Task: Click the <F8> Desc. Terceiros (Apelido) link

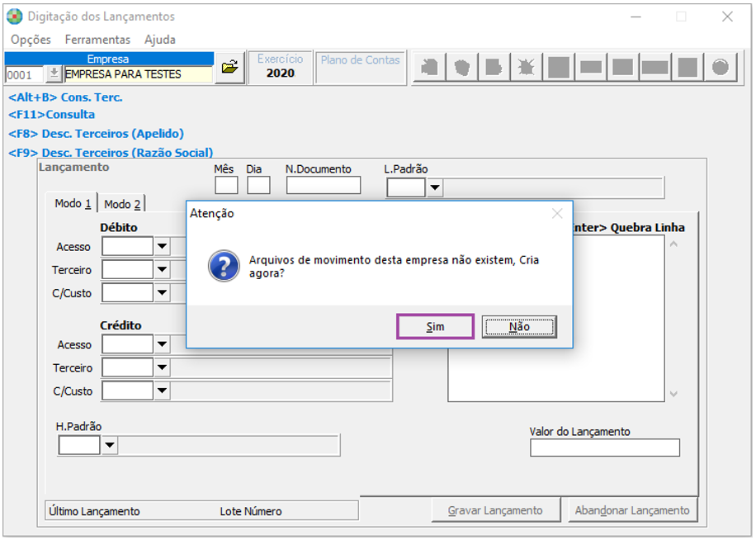Action: pos(96,134)
